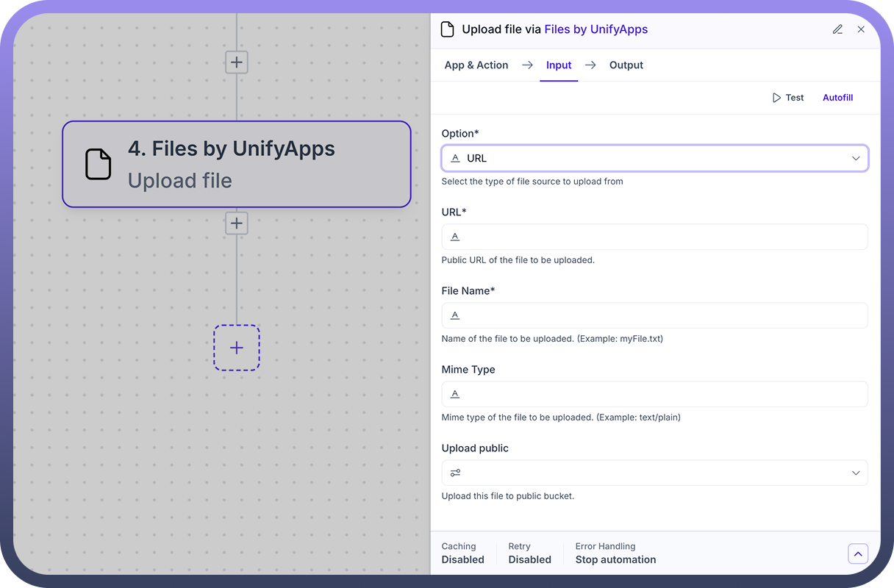This screenshot has width=894, height=588.
Task: Click the 'Upload this file to public bucket.' hint
Action: click(x=508, y=496)
